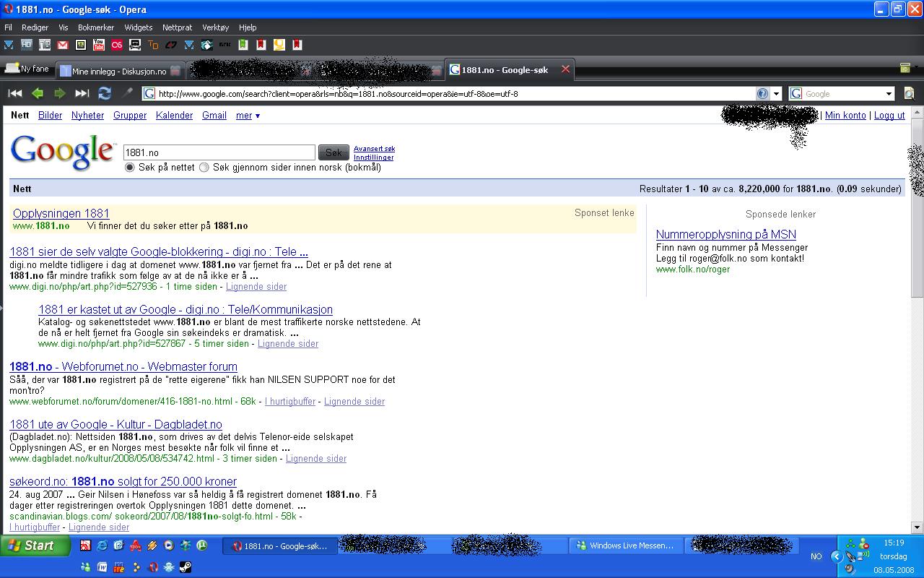Open the Last.fm bookmark icon

(x=117, y=45)
